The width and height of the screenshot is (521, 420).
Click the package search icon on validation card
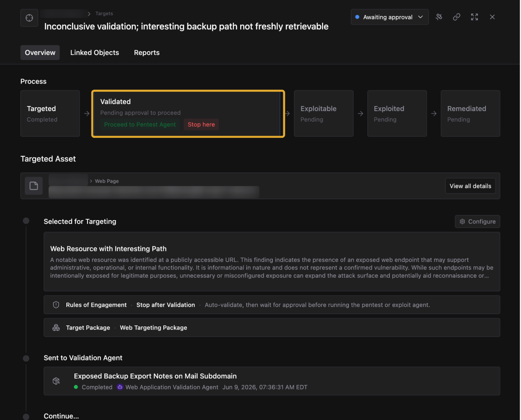[56, 381]
